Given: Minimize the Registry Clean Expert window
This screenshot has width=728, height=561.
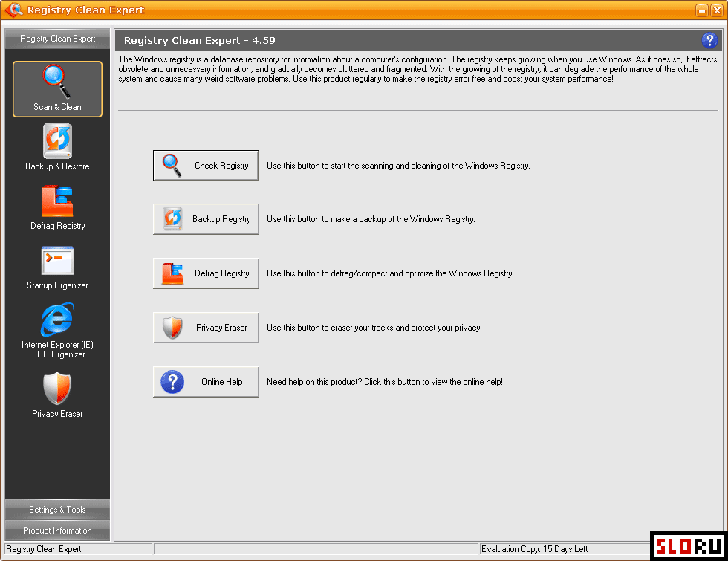Looking at the screenshot, I should click(x=701, y=10).
